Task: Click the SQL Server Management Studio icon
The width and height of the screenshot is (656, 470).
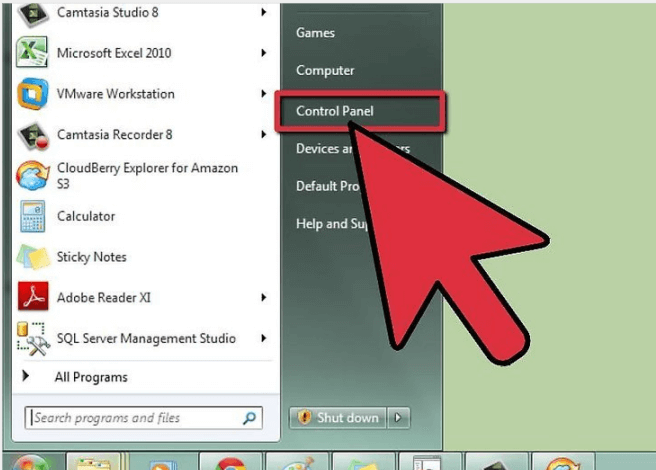Action: click(33, 339)
